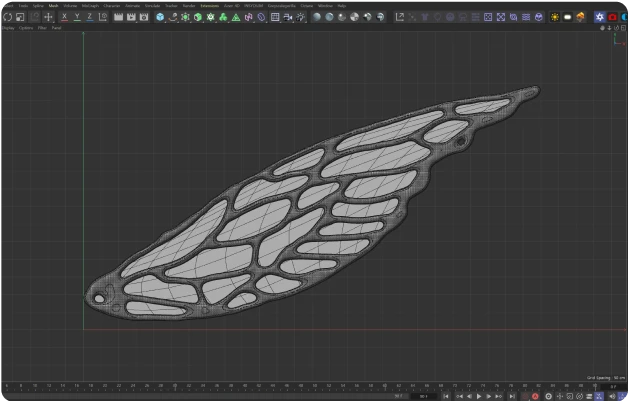Click the current frame input field
This screenshot has height=401, width=628.
613,387
